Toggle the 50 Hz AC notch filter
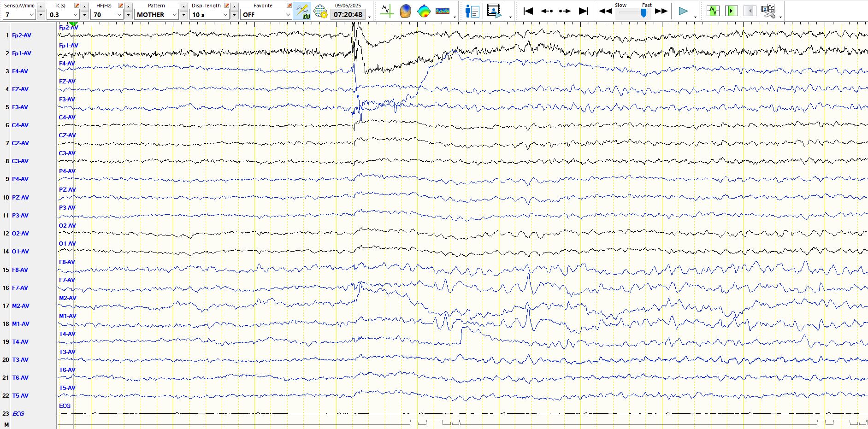The height and width of the screenshot is (429, 868). pos(302,11)
